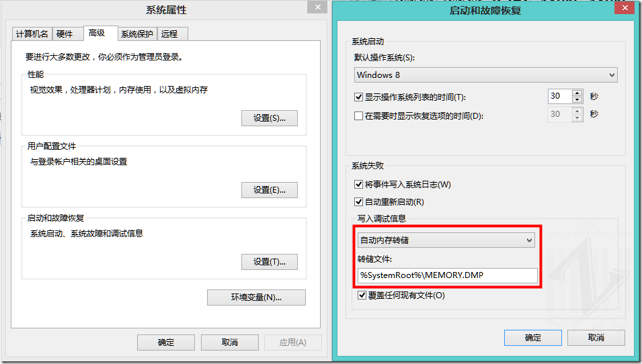Image resolution: width=642 pixels, height=364 pixels.
Task: Close the 启动和故障恢复 dialog window
Action: click(x=626, y=8)
